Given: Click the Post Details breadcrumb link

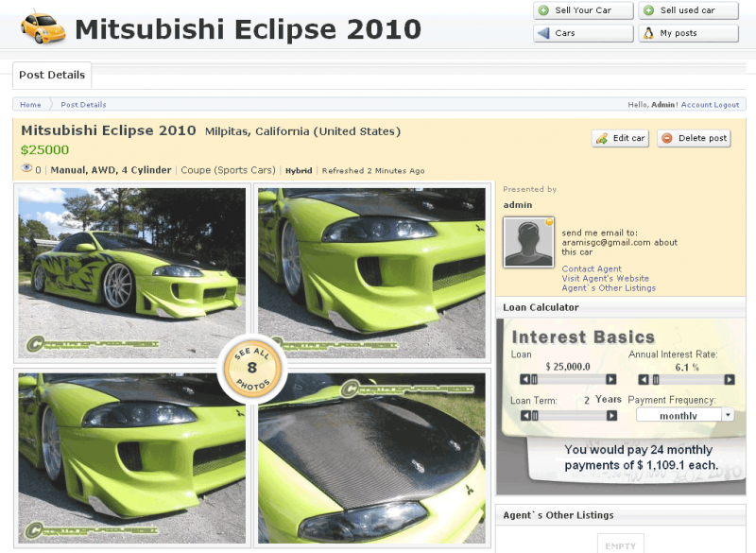Looking at the screenshot, I should (83, 105).
